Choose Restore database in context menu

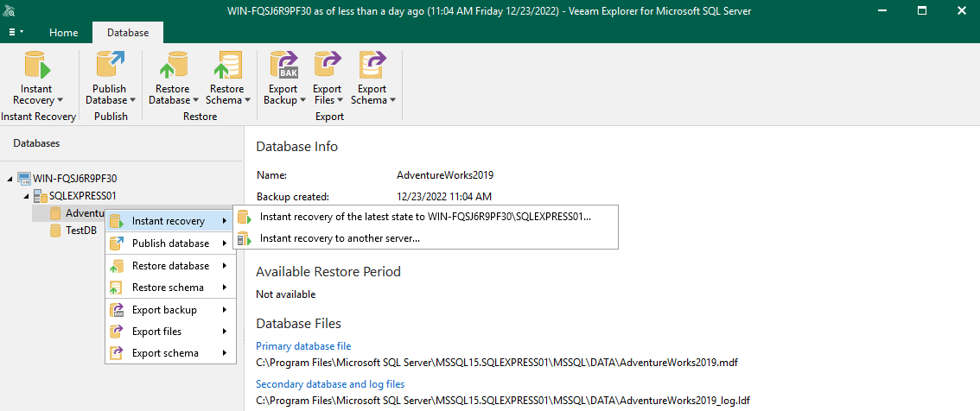point(170,266)
